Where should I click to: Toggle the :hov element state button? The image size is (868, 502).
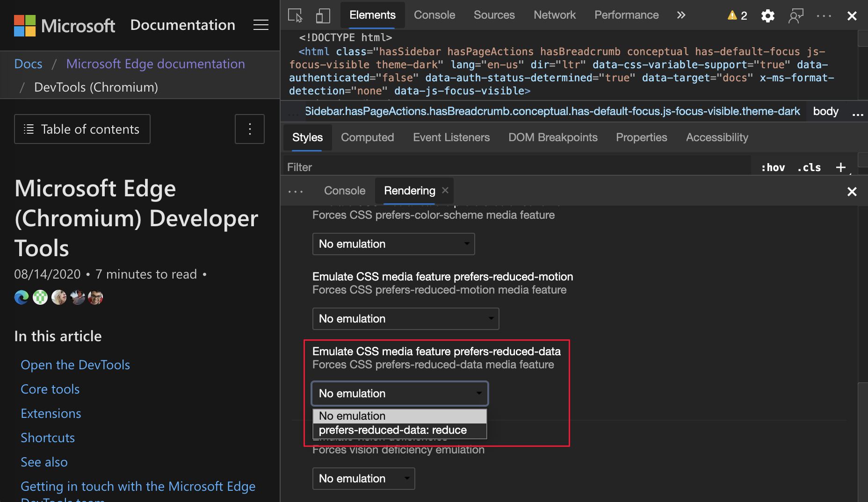point(773,167)
